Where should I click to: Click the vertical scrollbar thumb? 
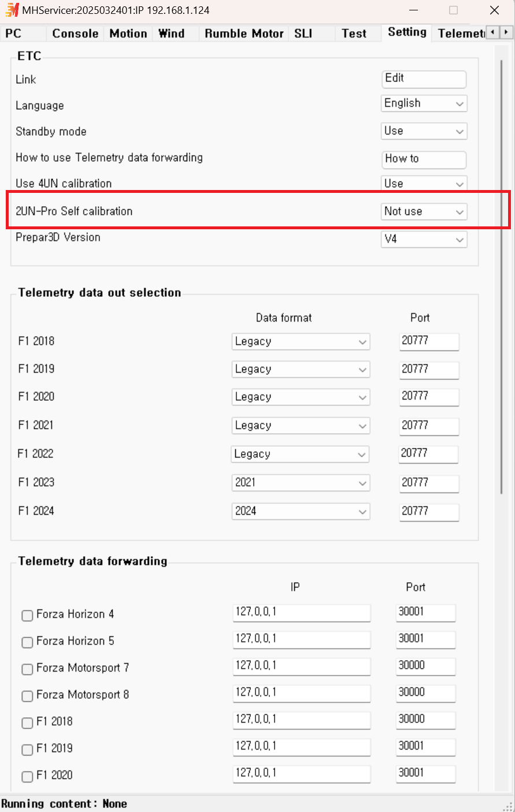[501, 276]
